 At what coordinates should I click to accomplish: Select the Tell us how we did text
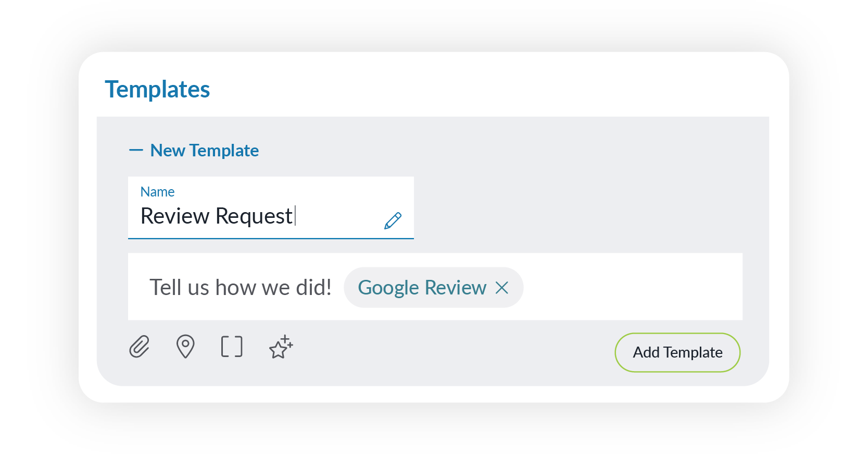(241, 287)
